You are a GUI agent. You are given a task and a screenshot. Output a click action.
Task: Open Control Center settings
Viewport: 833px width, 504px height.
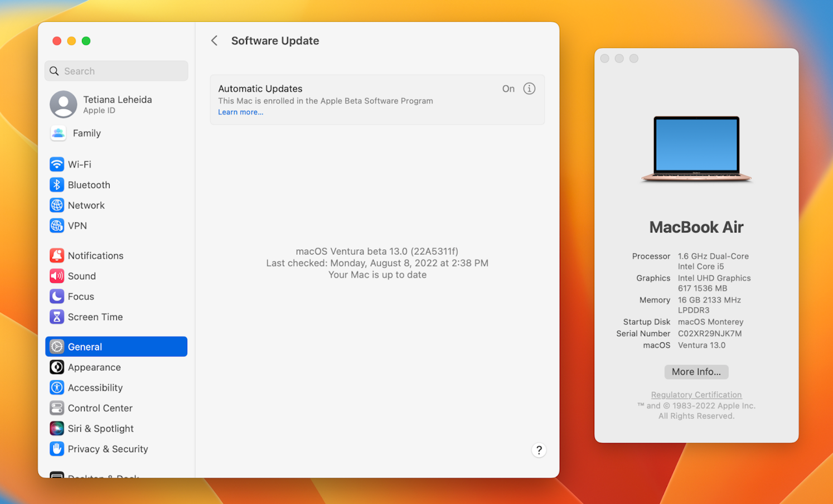point(99,408)
